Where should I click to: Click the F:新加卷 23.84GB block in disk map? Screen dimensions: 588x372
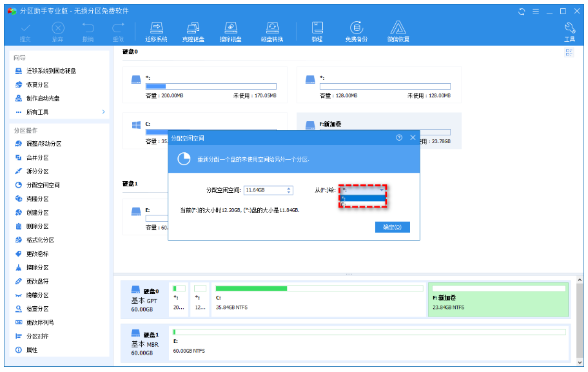pos(499,299)
